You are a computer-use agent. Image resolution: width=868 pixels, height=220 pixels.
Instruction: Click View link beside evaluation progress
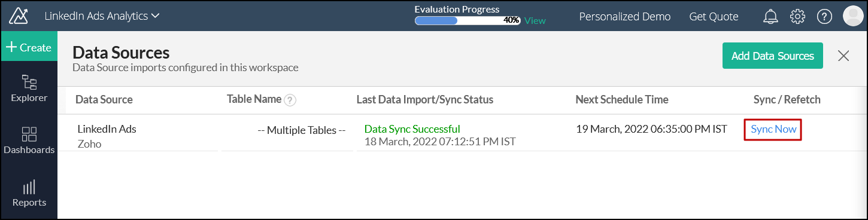535,20
